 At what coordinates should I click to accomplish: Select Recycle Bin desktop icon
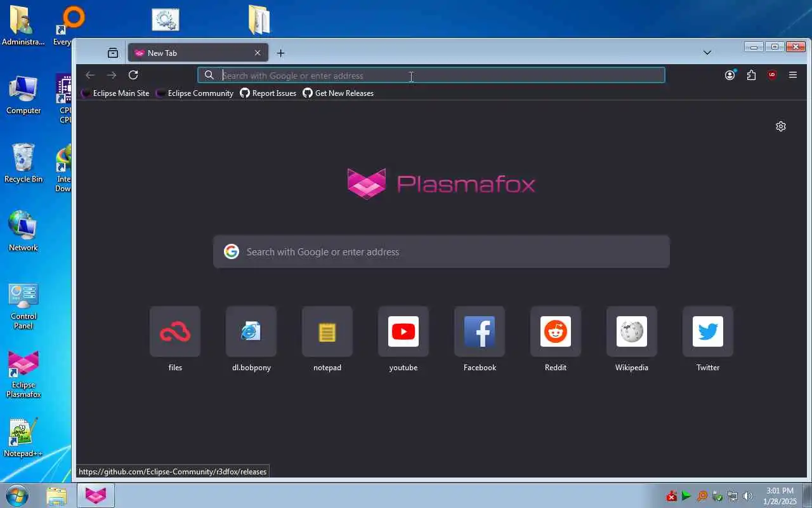(x=23, y=163)
